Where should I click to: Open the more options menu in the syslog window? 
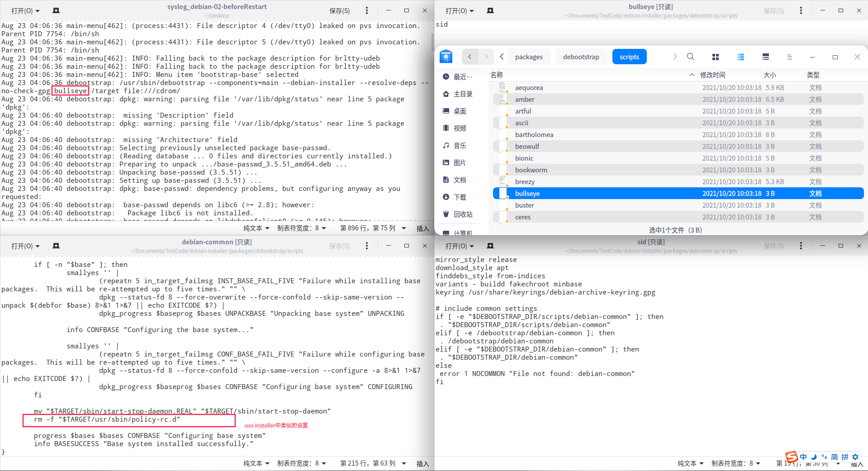(367, 10)
